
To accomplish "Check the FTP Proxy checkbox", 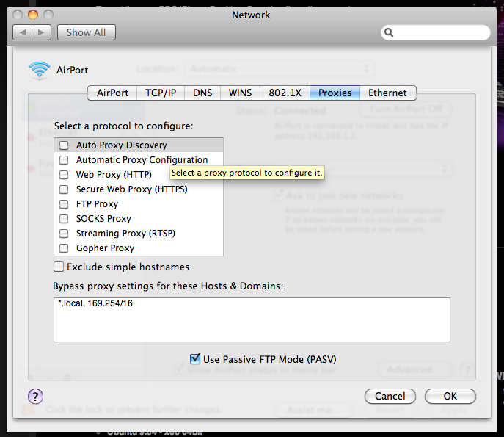I will tap(64, 204).
